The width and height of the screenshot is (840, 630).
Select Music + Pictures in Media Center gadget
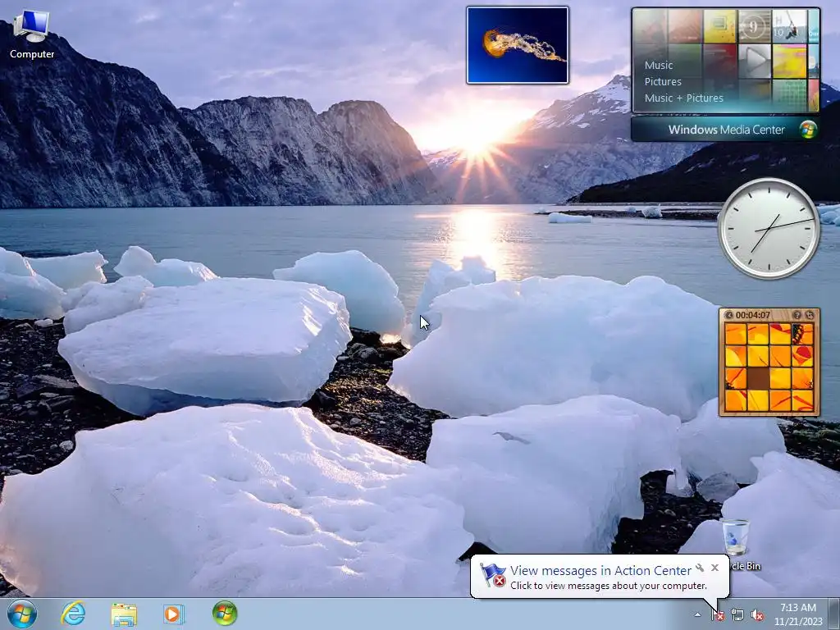tap(683, 98)
